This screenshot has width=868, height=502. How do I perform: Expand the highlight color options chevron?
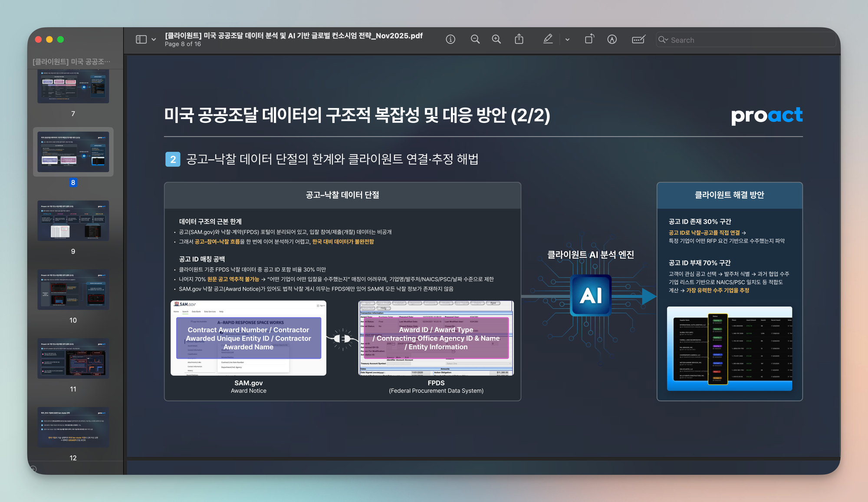(567, 40)
